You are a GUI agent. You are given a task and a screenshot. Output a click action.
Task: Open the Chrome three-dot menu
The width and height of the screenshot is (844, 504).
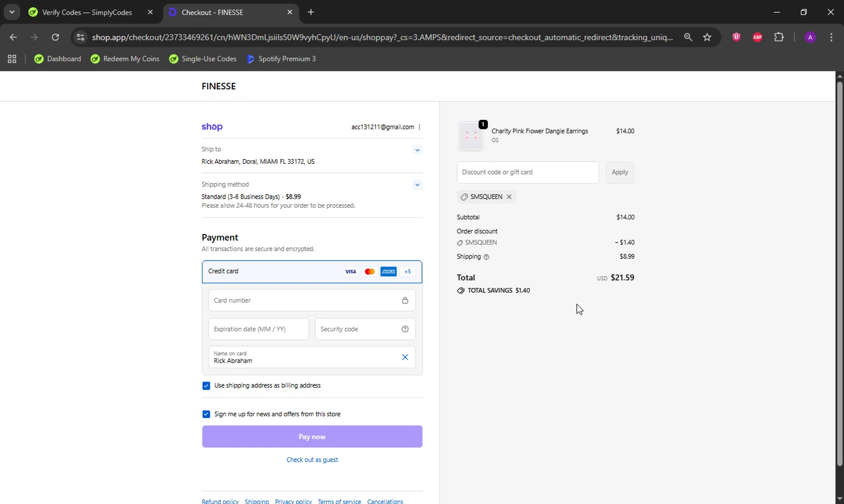(x=831, y=37)
